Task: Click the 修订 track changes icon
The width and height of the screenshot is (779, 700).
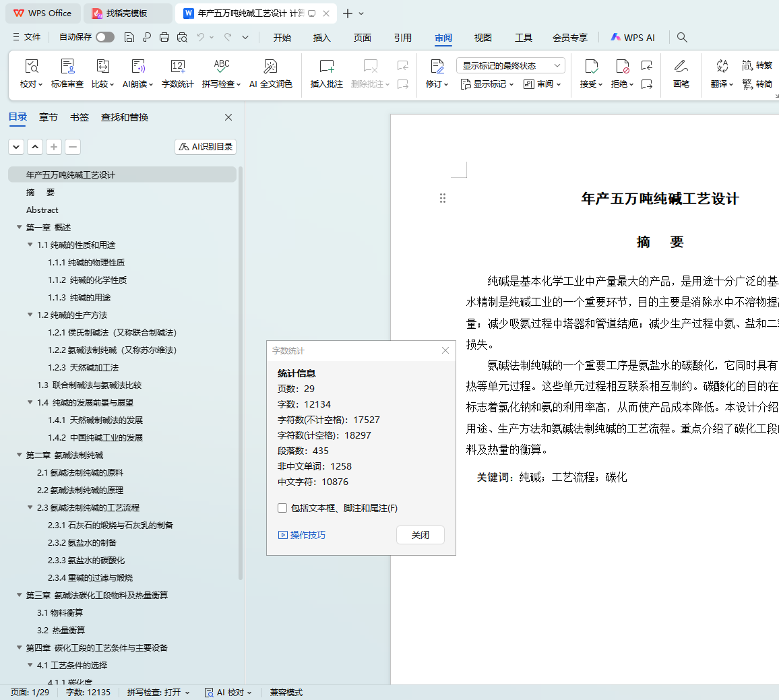Action: click(x=437, y=67)
